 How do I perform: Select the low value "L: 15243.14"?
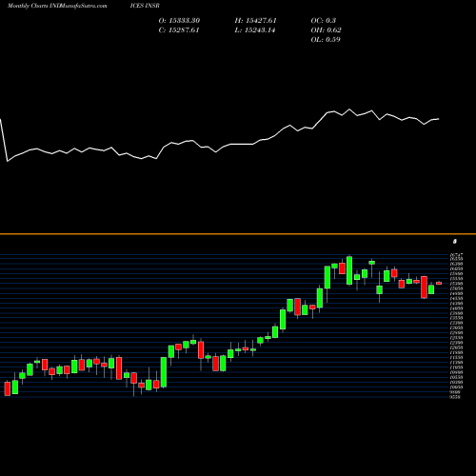[255, 30]
